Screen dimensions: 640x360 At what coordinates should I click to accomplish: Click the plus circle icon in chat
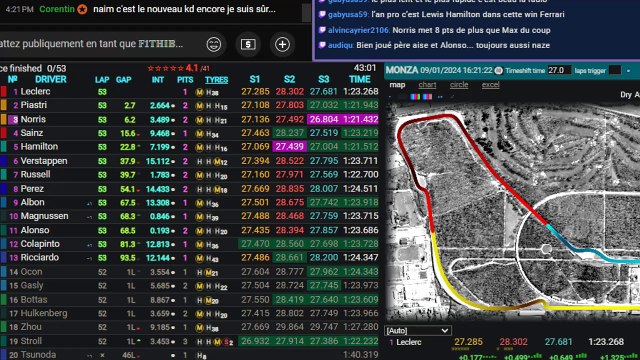282,44
